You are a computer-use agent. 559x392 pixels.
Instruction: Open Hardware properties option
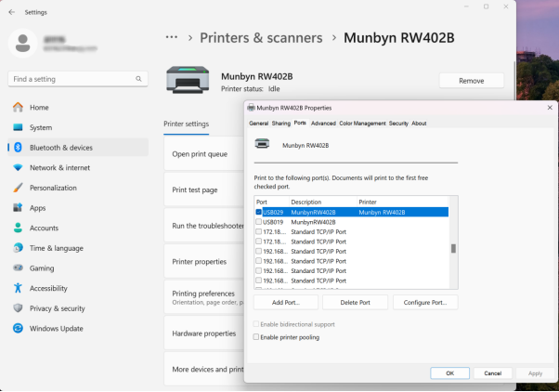tap(204, 333)
